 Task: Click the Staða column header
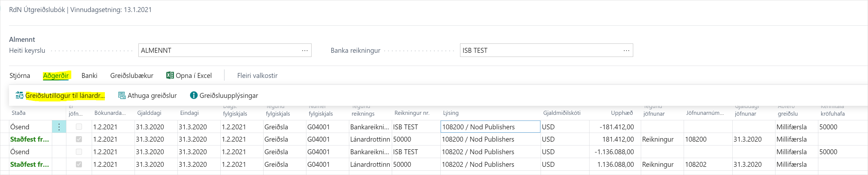(x=19, y=113)
